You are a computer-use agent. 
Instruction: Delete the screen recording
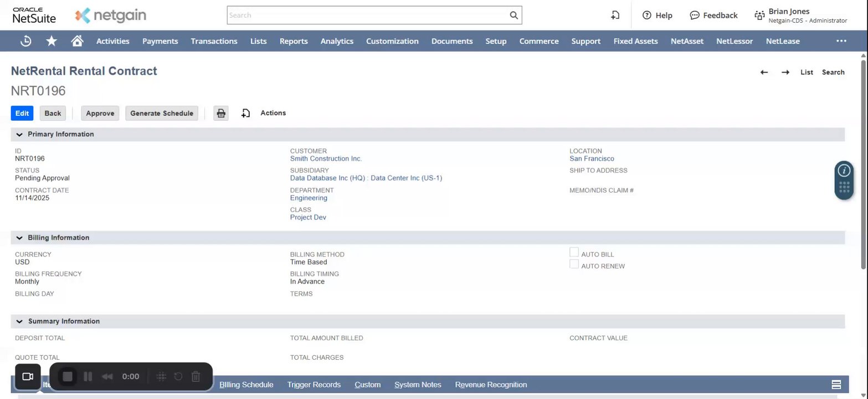point(196,377)
